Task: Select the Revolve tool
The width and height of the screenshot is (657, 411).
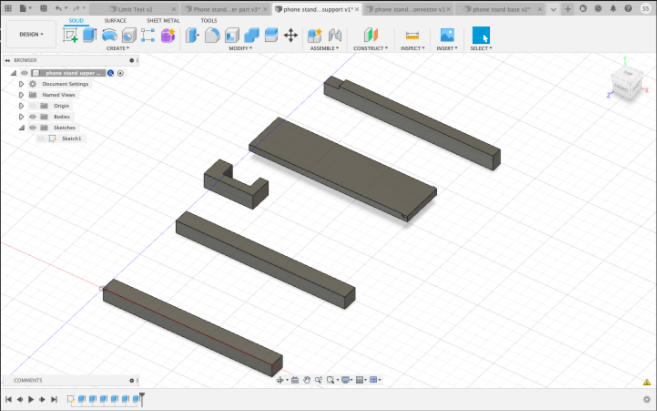Action: point(109,35)
